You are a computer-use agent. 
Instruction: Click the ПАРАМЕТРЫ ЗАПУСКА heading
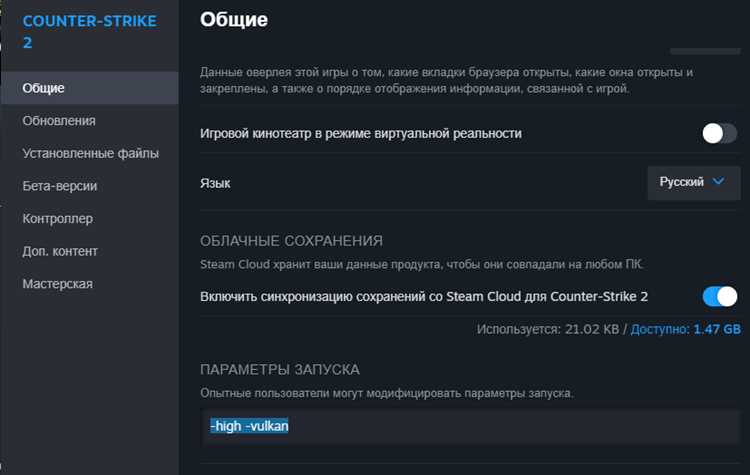280,369
